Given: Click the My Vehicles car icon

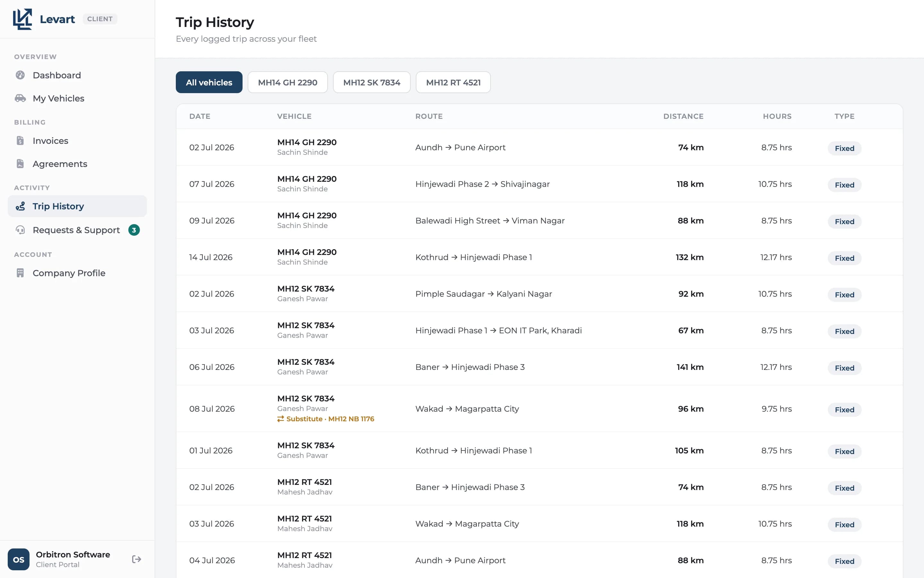Looking at the screenshot, I should coord(20,98).
